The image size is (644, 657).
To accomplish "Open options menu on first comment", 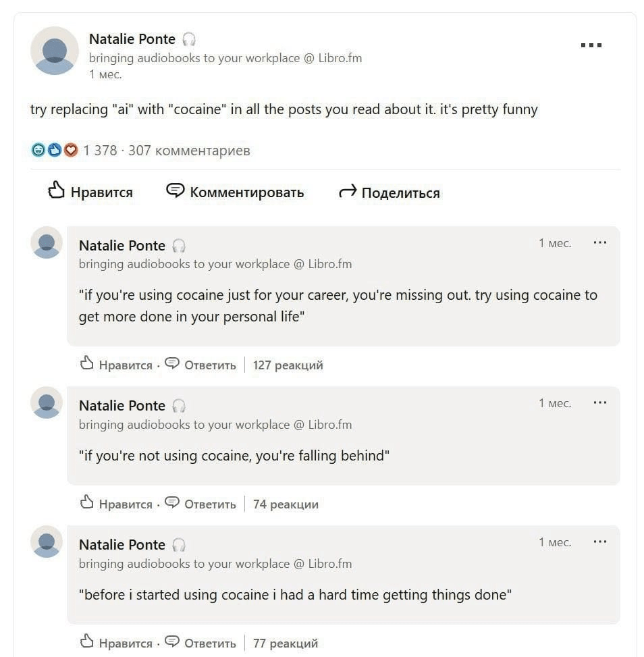I will 599,243.
